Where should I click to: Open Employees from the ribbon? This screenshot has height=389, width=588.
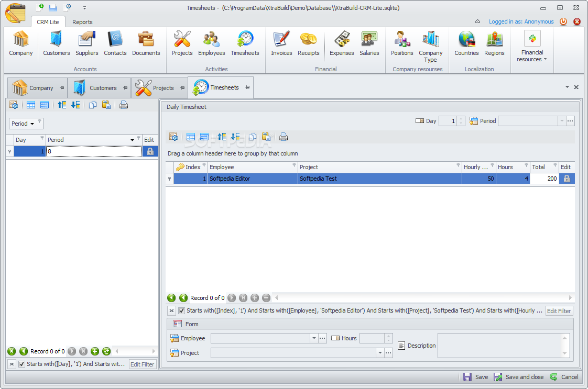click(x=212, y=43)
